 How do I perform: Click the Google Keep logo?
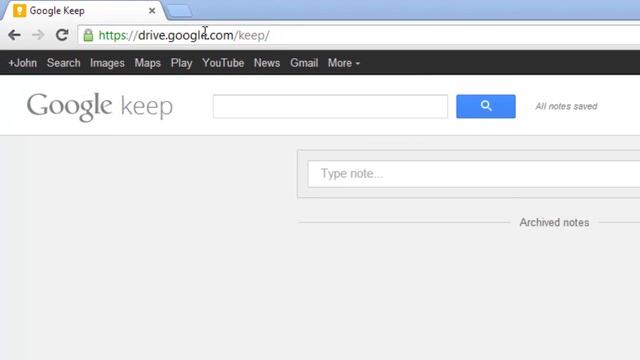tap(100, 107)
